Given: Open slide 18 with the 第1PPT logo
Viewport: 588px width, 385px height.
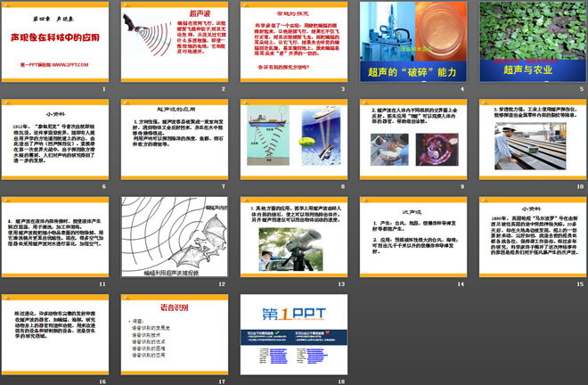Looking at the screenshot, I should (294, 334).
